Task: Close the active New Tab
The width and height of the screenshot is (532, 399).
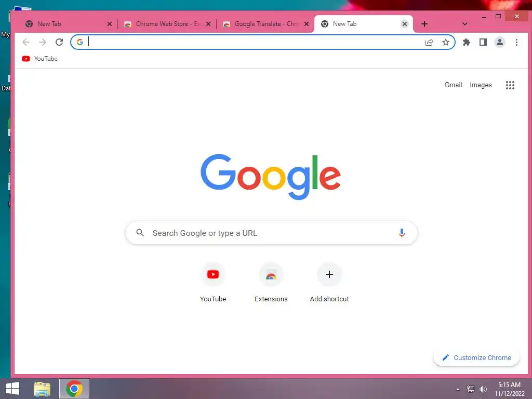Action: coord(404,24)
